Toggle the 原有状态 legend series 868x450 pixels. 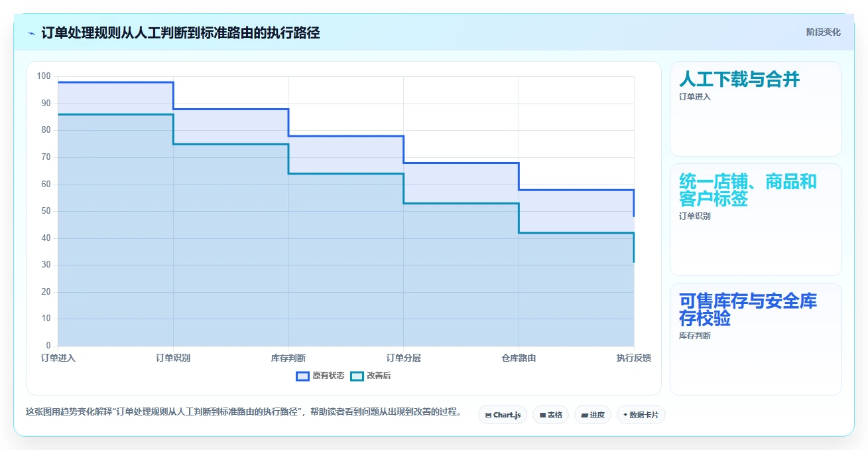tap(320, 376)
